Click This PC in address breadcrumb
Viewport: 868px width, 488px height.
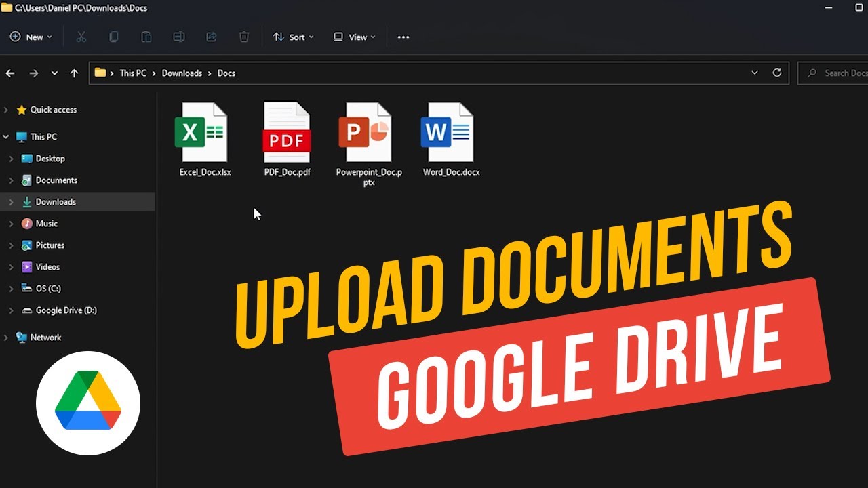tap(133, 73)
